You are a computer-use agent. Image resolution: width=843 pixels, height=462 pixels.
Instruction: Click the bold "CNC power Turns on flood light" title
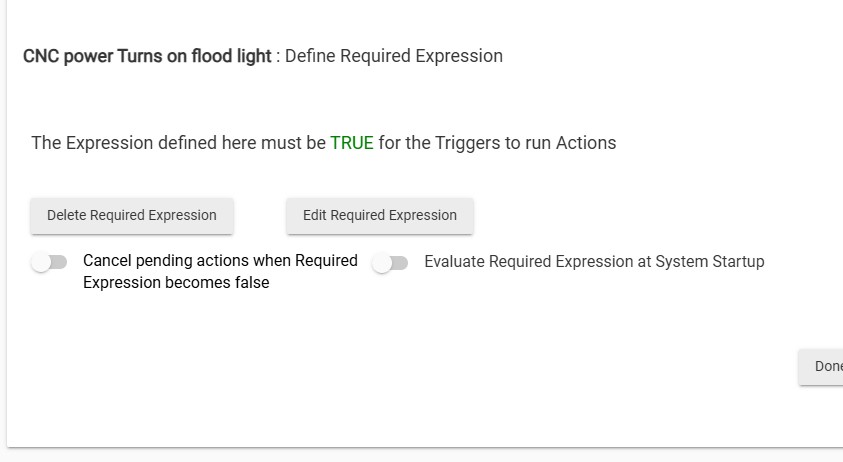coord(147,56)
